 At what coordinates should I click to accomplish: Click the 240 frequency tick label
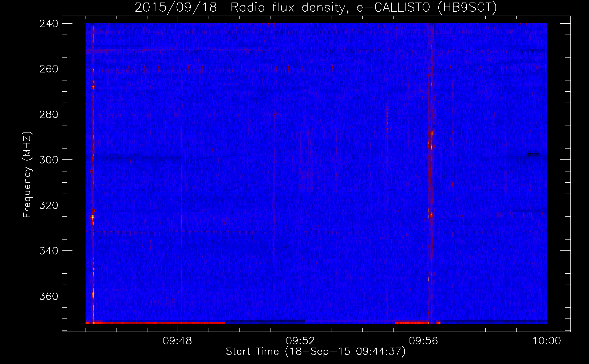[49, 24]
